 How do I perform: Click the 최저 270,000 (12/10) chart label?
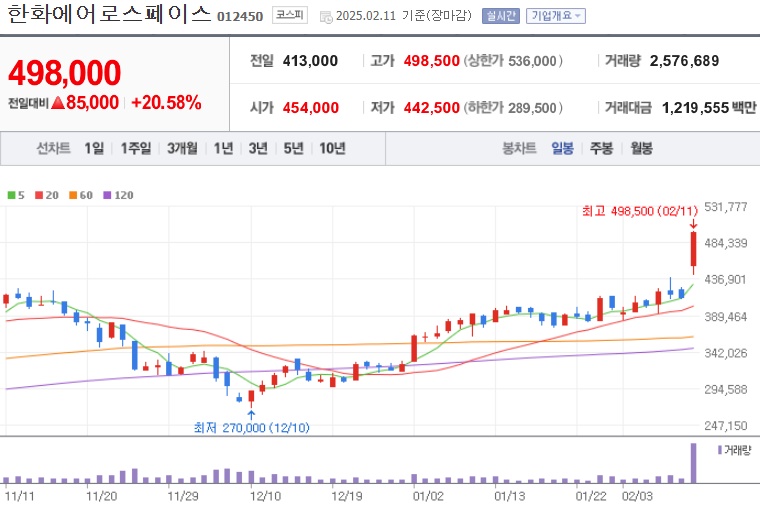click(252, 428)
